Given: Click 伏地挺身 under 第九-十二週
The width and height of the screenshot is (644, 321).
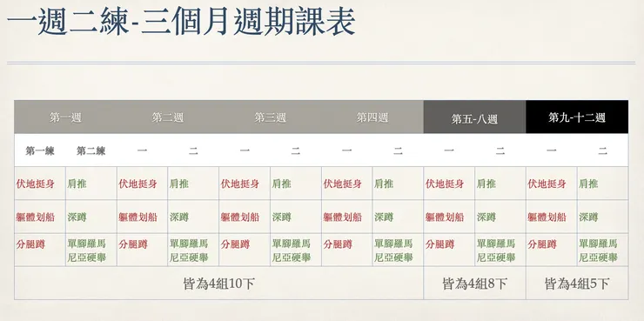Looking at the screenshot, I should (547, 184).
